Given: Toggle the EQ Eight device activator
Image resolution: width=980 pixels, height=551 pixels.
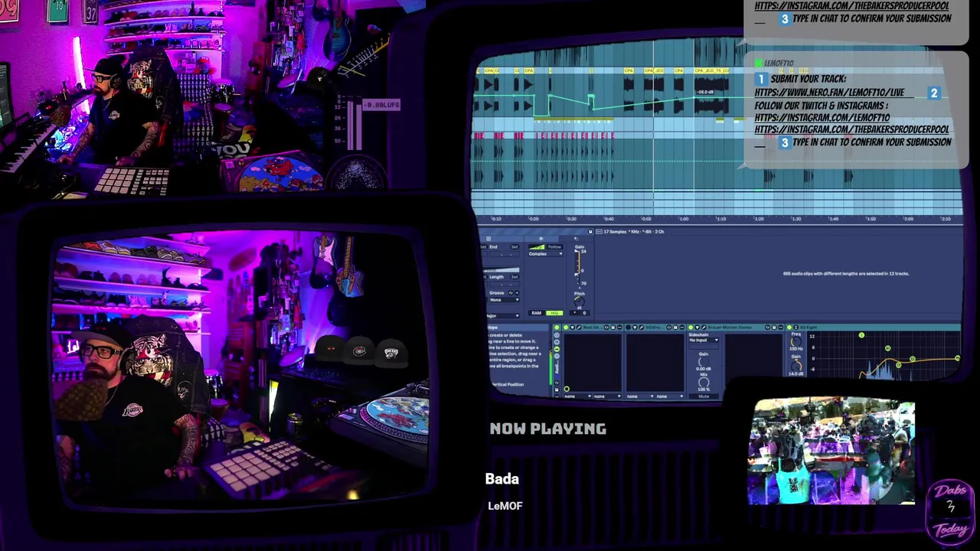Looking at the screenshot, I should 789,327.
